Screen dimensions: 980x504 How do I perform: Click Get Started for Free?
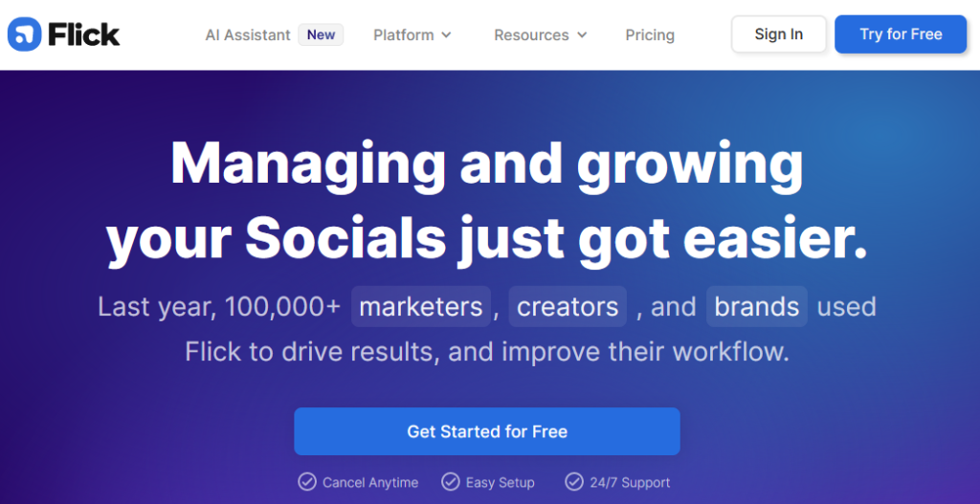click(x=487, y=431)
